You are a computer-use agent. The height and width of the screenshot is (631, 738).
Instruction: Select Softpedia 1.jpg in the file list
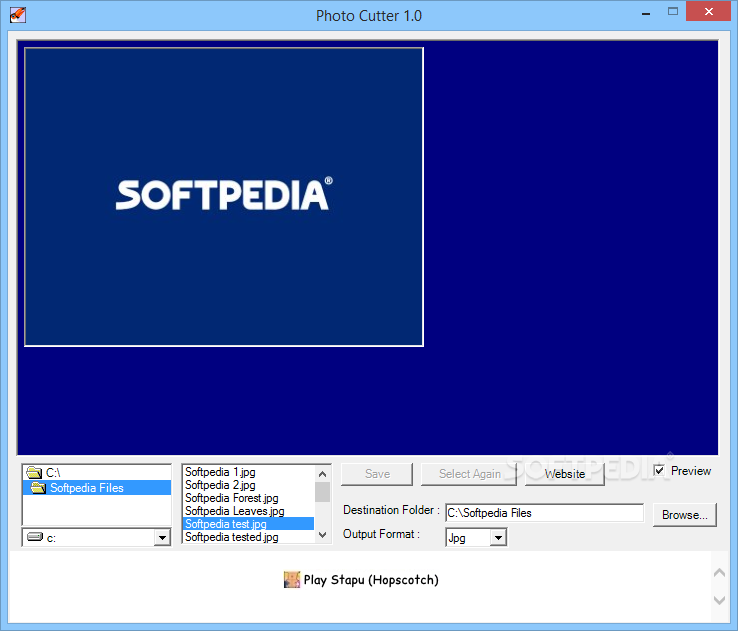249,472
